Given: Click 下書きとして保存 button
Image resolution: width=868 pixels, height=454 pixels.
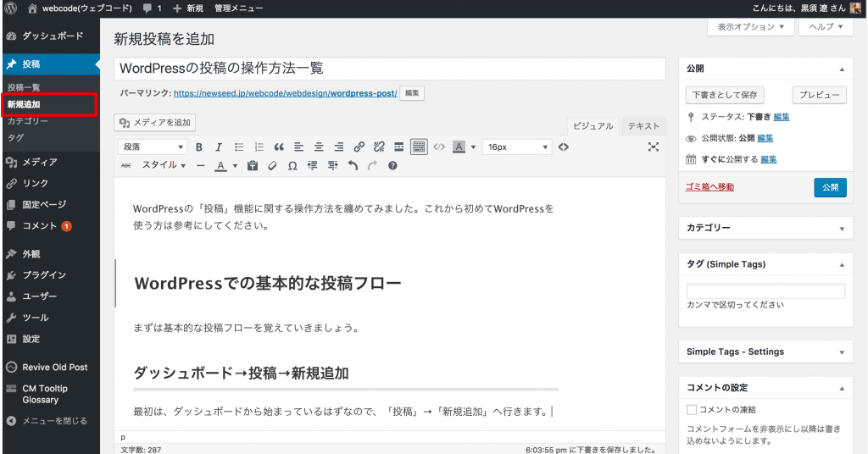Looking at the screenshot, I should [725, 95].
